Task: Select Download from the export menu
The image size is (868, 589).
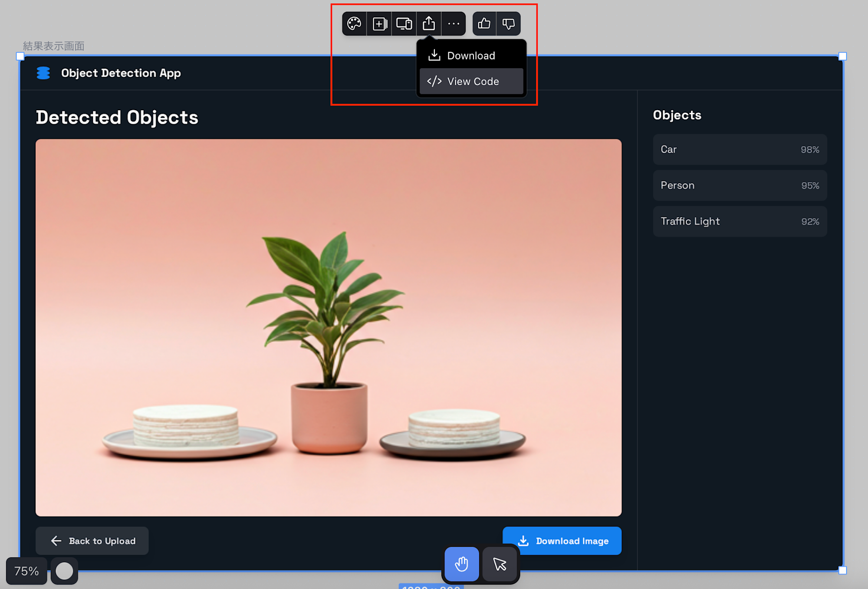Action: [471, 56]
